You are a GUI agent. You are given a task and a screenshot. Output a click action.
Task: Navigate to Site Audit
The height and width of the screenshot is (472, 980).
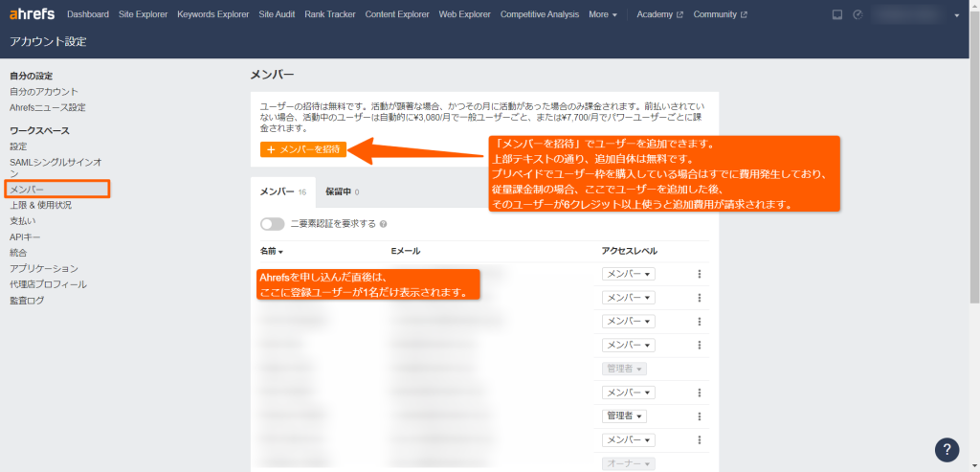[277, 14]
